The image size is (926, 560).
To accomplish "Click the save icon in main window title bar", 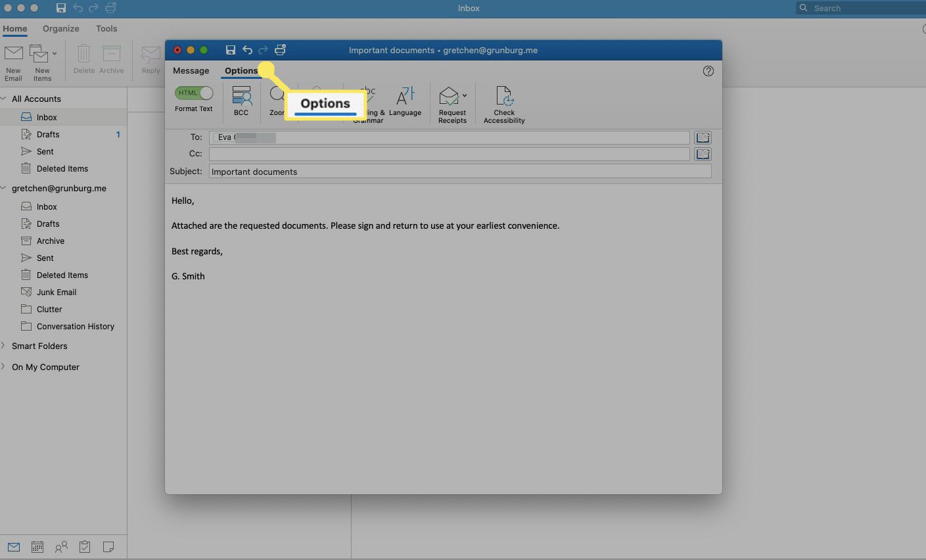I will [60, 8].
